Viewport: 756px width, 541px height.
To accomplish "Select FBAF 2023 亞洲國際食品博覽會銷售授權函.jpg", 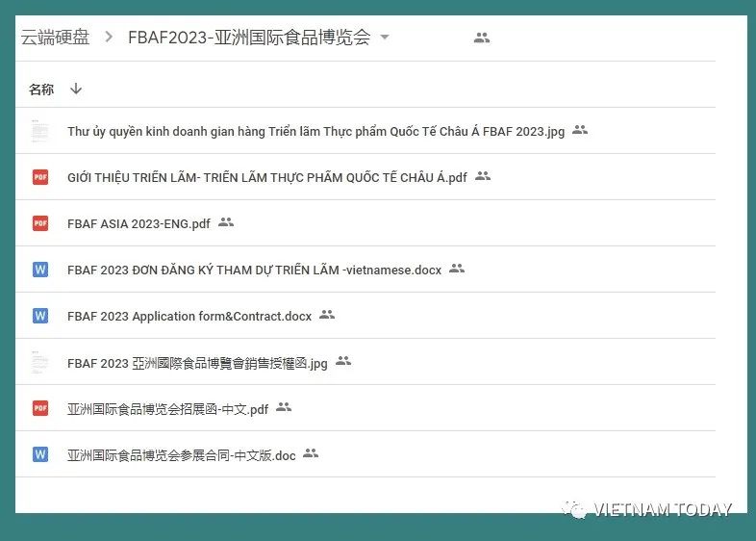I will tap(197, 363).
